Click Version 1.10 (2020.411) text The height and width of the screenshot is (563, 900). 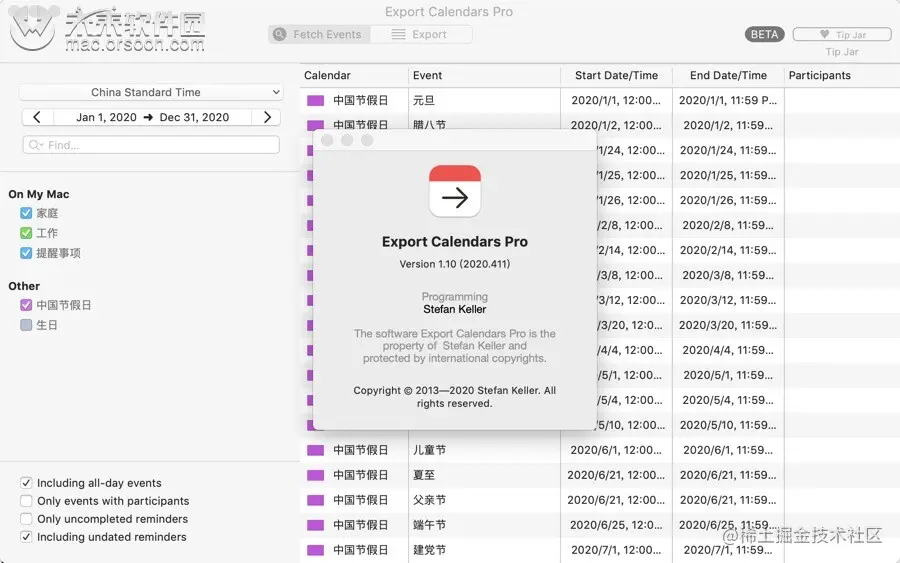coord(455,264)
